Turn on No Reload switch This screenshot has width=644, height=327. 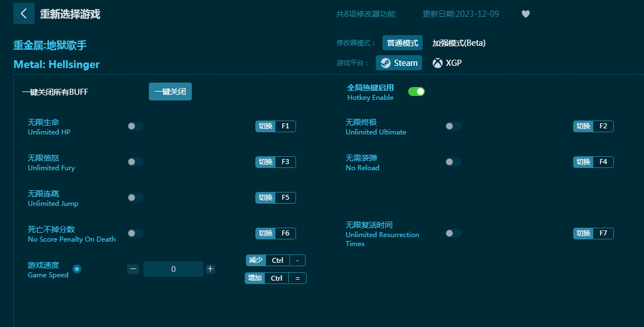click(x=453, y=162)
